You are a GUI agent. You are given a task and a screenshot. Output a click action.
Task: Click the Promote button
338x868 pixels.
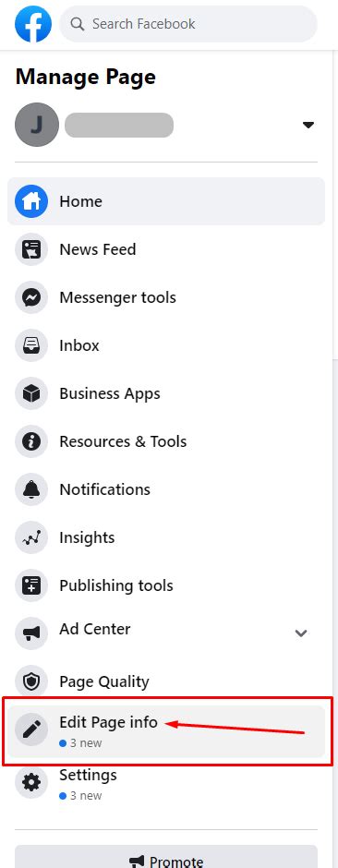tap(166, 857)
